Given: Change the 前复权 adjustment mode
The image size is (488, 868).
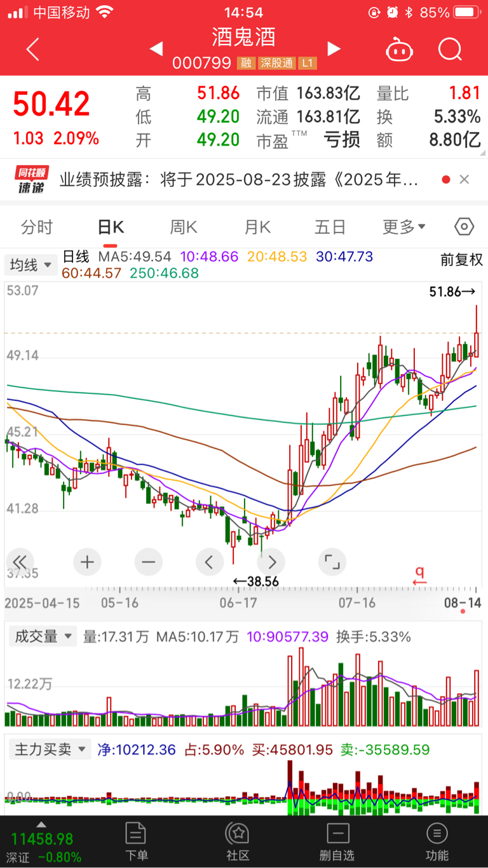Looking at the screenshot, I should tap(462, 259).
